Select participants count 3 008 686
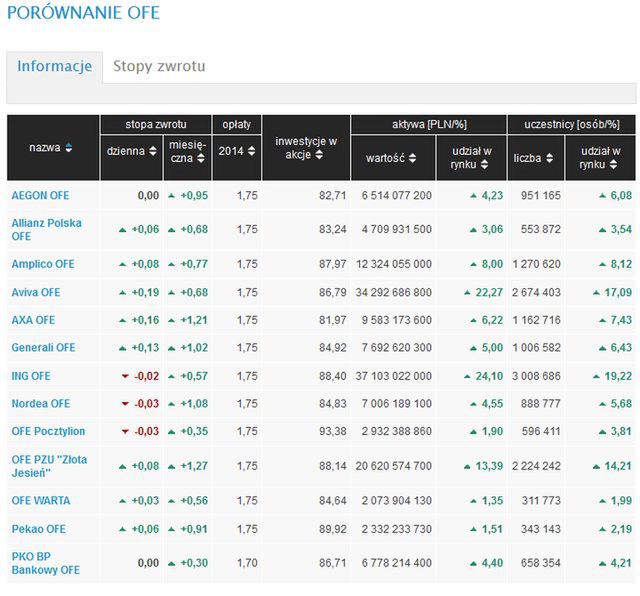Screen dimensions: 640x596 click(536, 376)
